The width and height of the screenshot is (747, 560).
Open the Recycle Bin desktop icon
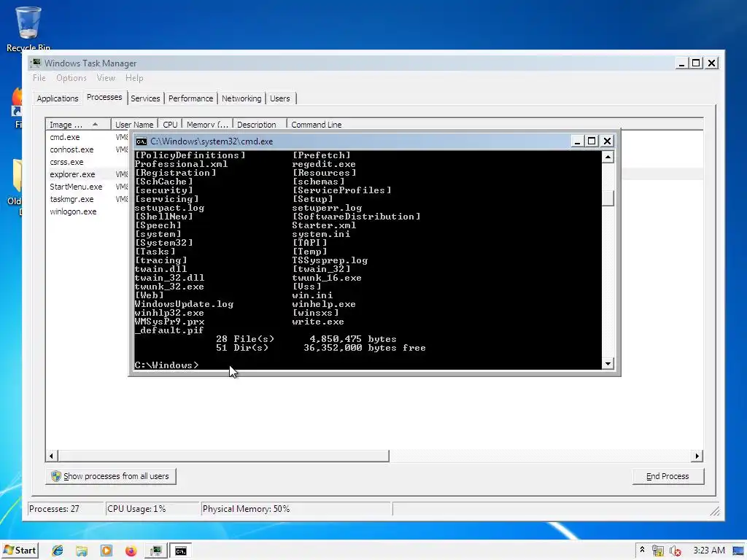(x=28, y=28)
